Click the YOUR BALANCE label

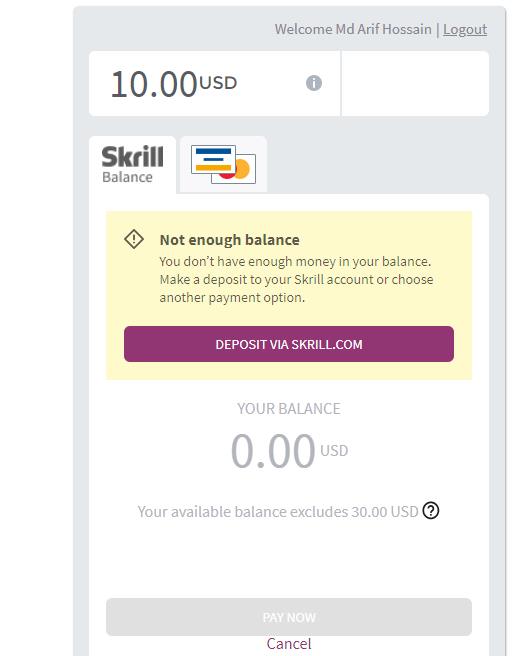(x=289, y=408)
